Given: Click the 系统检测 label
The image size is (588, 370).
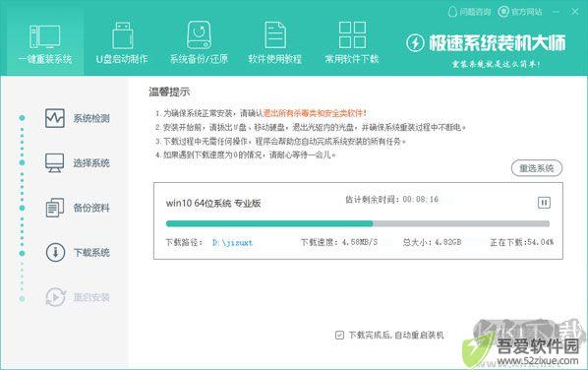Looking at the screenshot, I should (91, 119).
